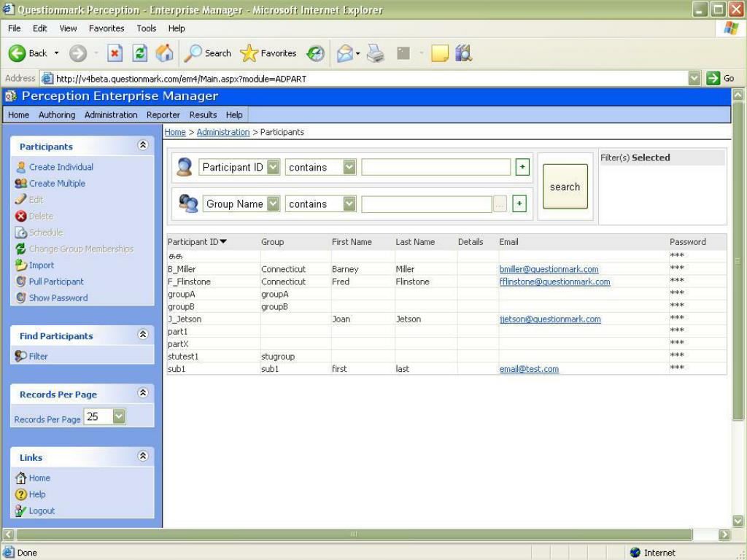Click the green plus beside Participant ID filter
Viewport: 747px width, 560px height.
click(x=522, y=167)
